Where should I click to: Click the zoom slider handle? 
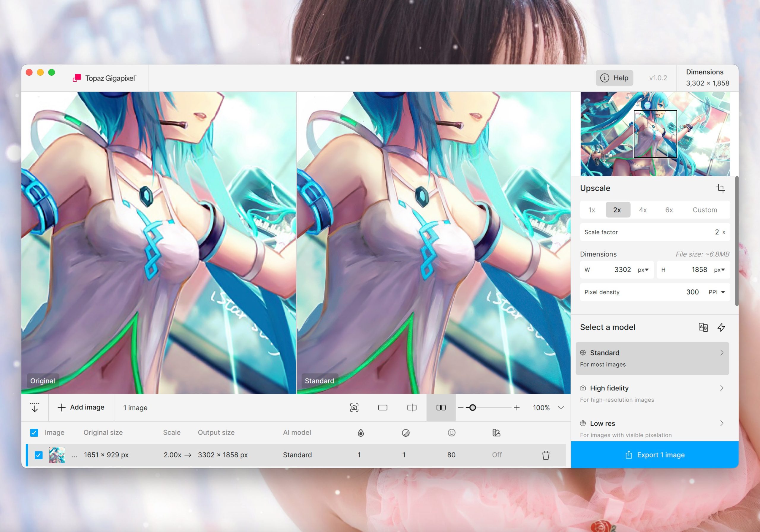tap(472, 408)
